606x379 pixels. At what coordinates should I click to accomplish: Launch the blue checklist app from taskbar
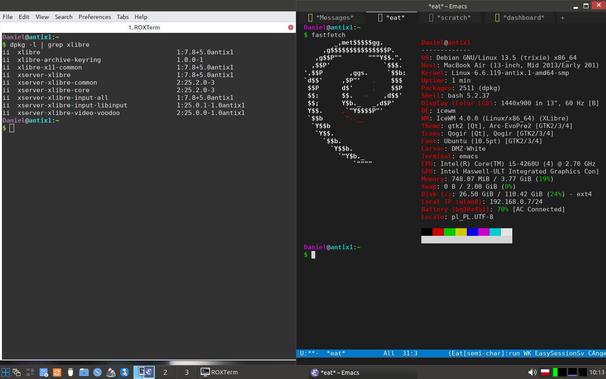pyautogui.click(x=43, y=372)
